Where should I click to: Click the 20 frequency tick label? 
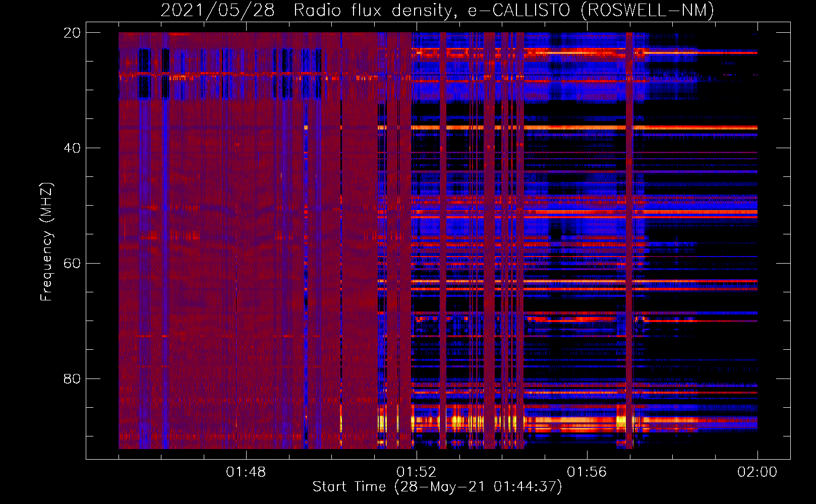[72, 33]
